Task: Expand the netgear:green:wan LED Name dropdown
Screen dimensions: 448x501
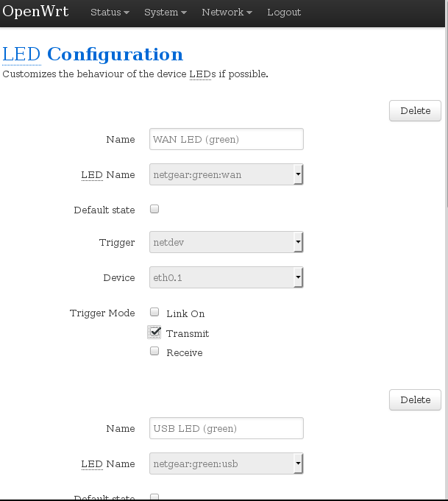Action: pos(226,174)
